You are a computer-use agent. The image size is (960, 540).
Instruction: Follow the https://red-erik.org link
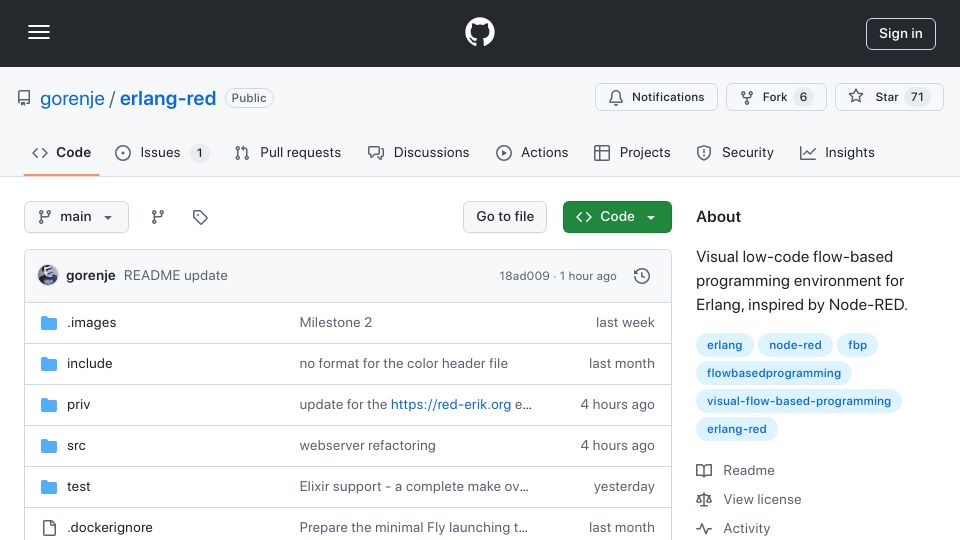[x=451, y=405]
